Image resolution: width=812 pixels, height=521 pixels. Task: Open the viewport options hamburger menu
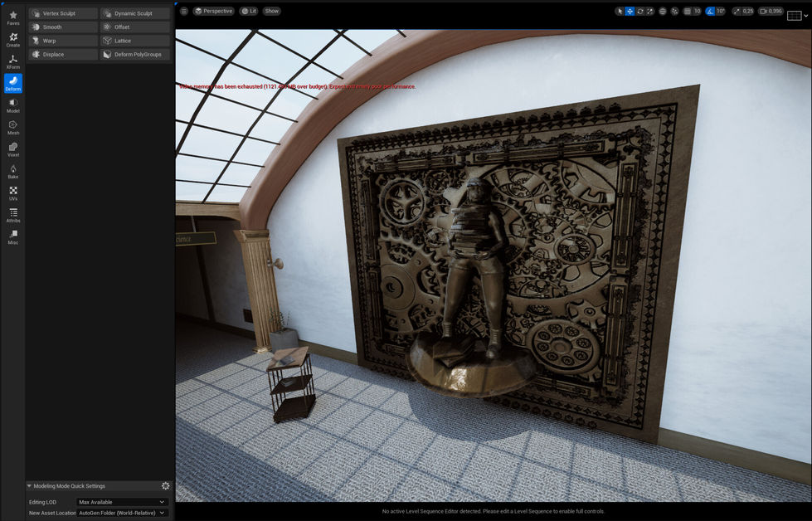(184, 11)
